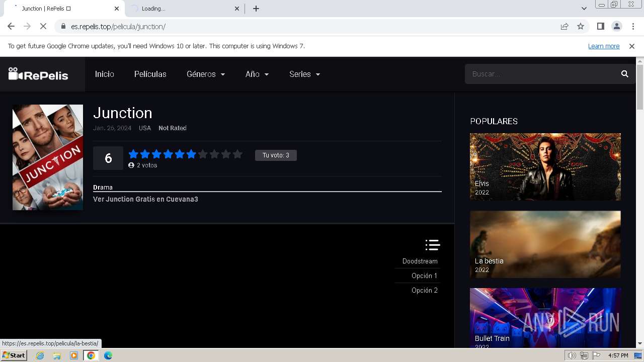
Task: Click the RePelis logo
Action: (x=38, y=74)
